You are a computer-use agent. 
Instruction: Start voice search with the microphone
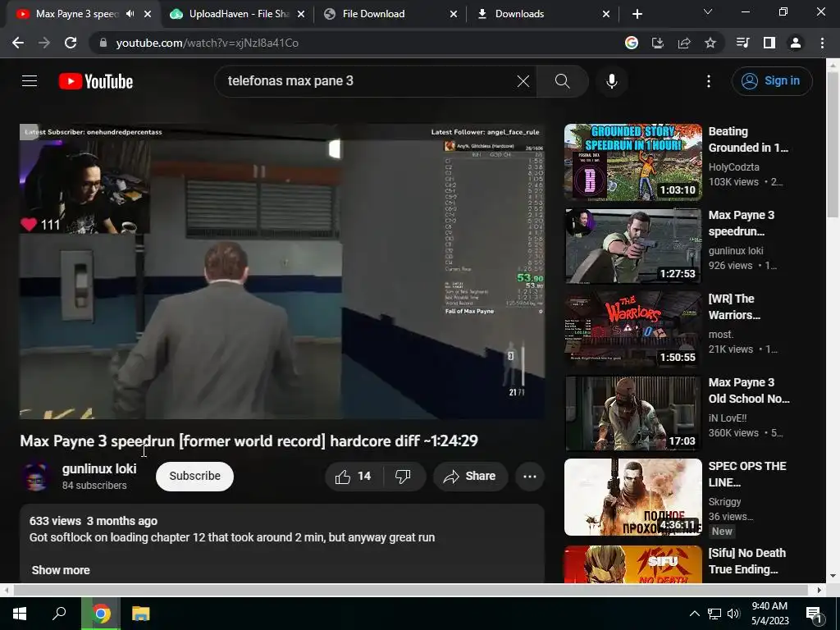tap(612, 81)
